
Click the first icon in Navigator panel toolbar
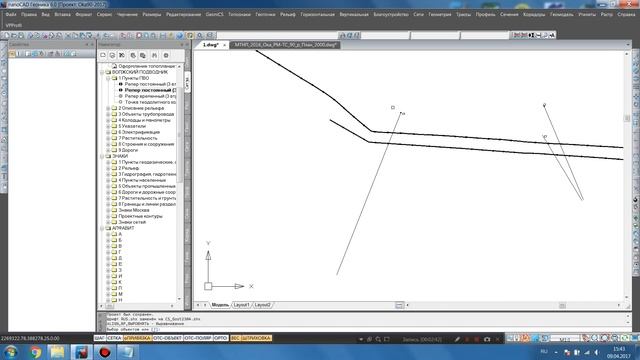coord(103,55)
